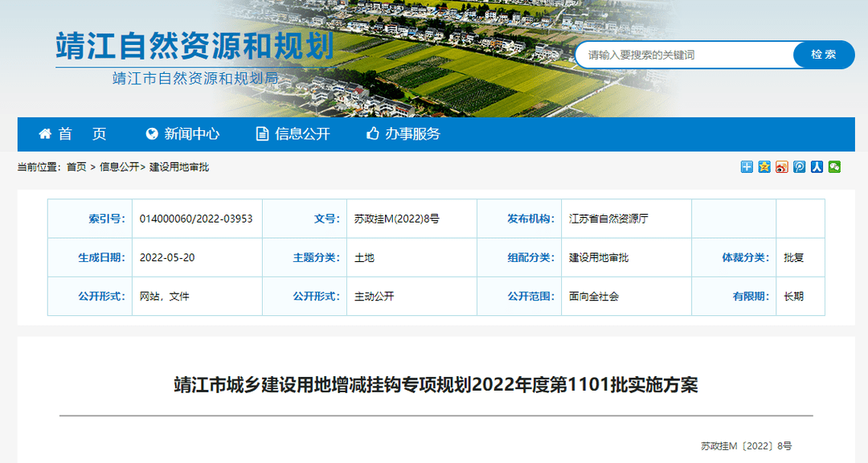Screen dimensions: 868x463
Task: Click the search keyword input field
Action: pos(683,55)
